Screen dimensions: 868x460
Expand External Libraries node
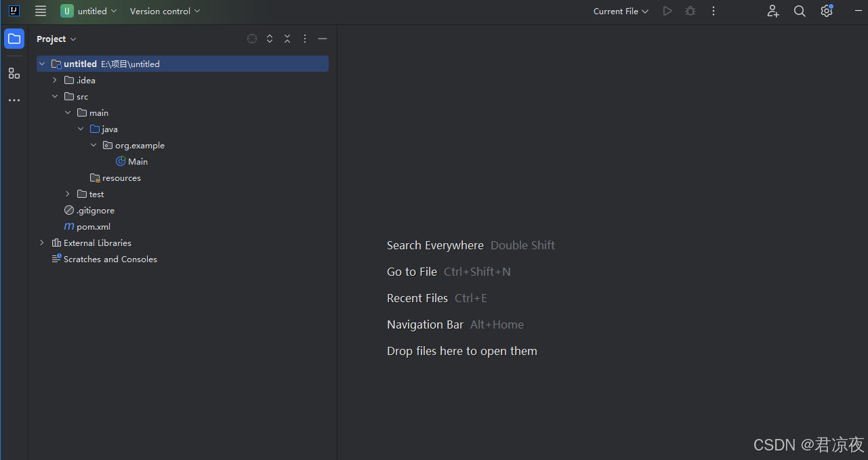click(x=42, y=243)
